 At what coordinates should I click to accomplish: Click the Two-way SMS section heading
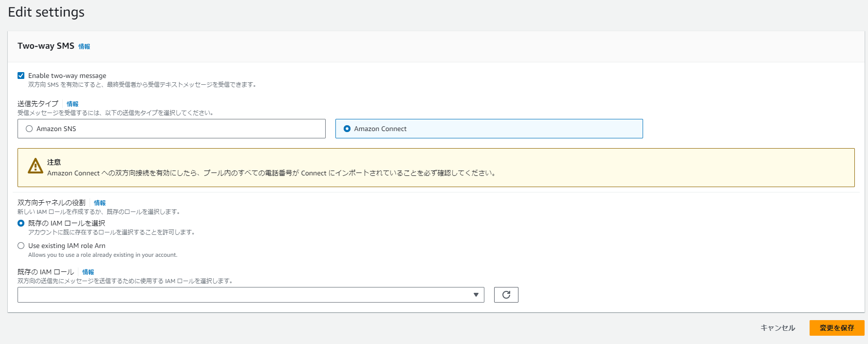pos(46,46)
